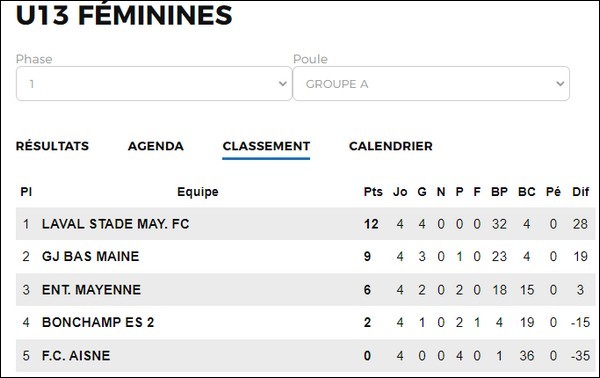Click the U13 FÉMININES heading
Screen dimensions: 600x378
tap(124, 15)
